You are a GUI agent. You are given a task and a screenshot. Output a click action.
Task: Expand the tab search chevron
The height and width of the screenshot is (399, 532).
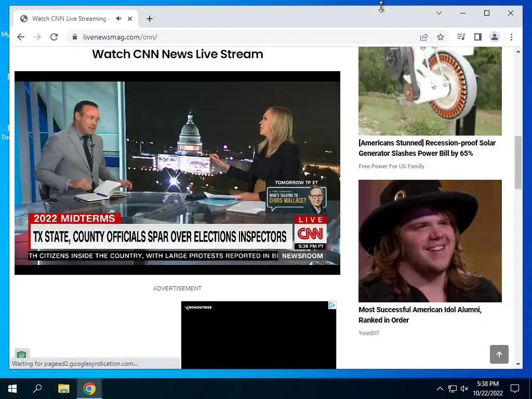click(x=438, y=13)
